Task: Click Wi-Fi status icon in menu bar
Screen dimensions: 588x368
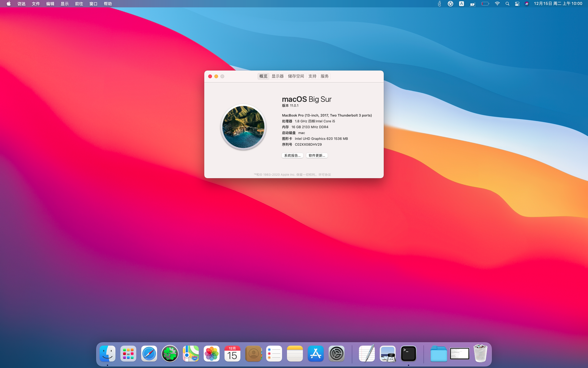Action: (x=497, y=4)
